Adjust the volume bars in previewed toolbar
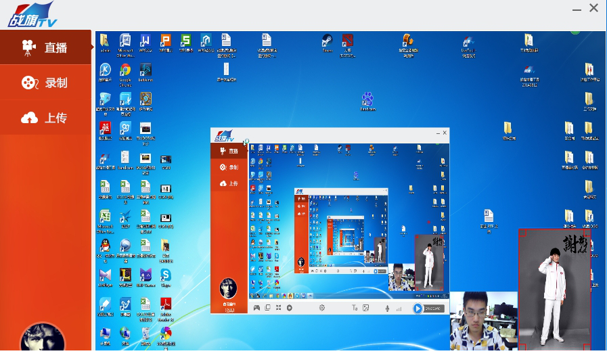Image resolution: width=607 pixels, height=364 pixels. point(399,309)
